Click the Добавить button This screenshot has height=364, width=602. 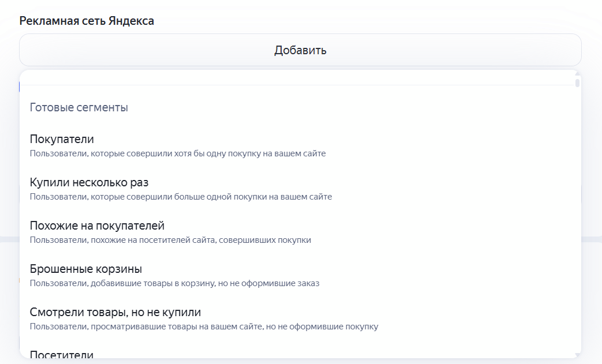[300, 50]
